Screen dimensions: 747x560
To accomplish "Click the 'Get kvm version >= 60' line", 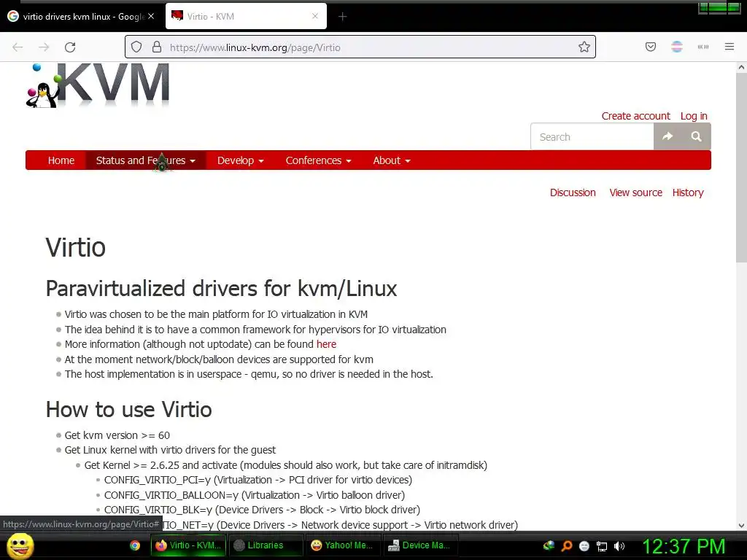I will (x=117, y=435).
